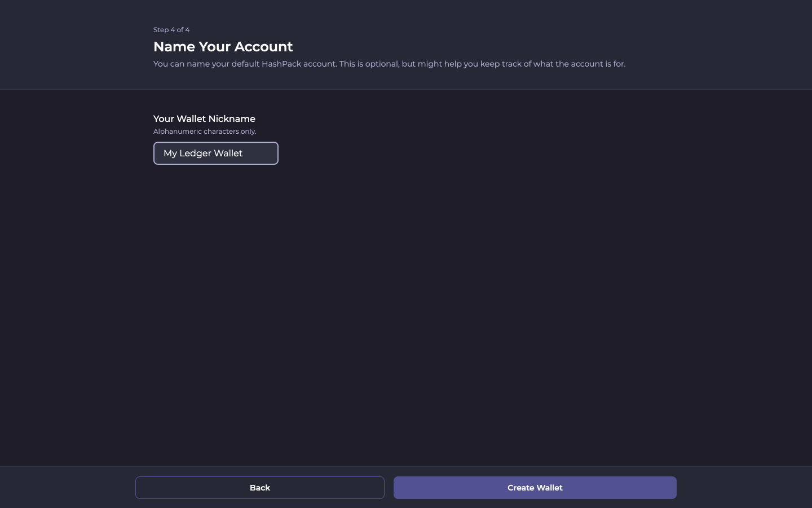Click the account naming description text
This screenshot has width=812, height=508.
[x=389, y=64]
